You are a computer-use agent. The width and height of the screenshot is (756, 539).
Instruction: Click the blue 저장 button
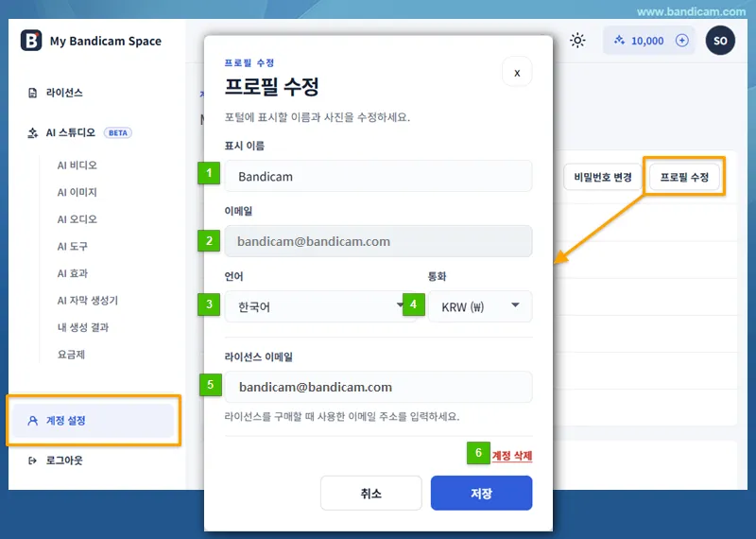tap(481, 494)
